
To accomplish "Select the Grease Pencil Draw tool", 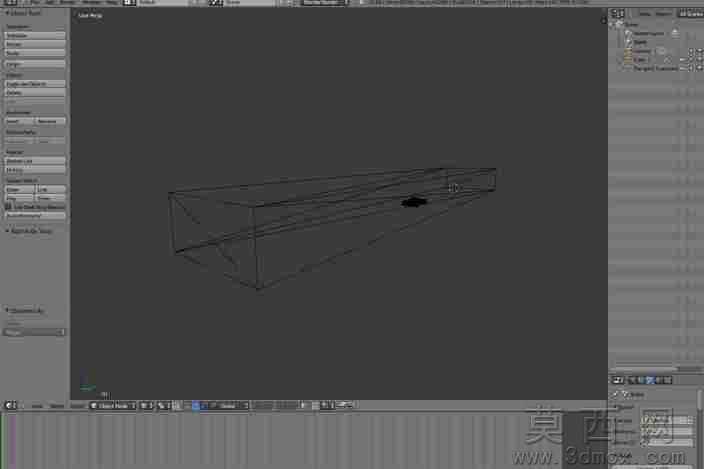I will tap(19, 189).
